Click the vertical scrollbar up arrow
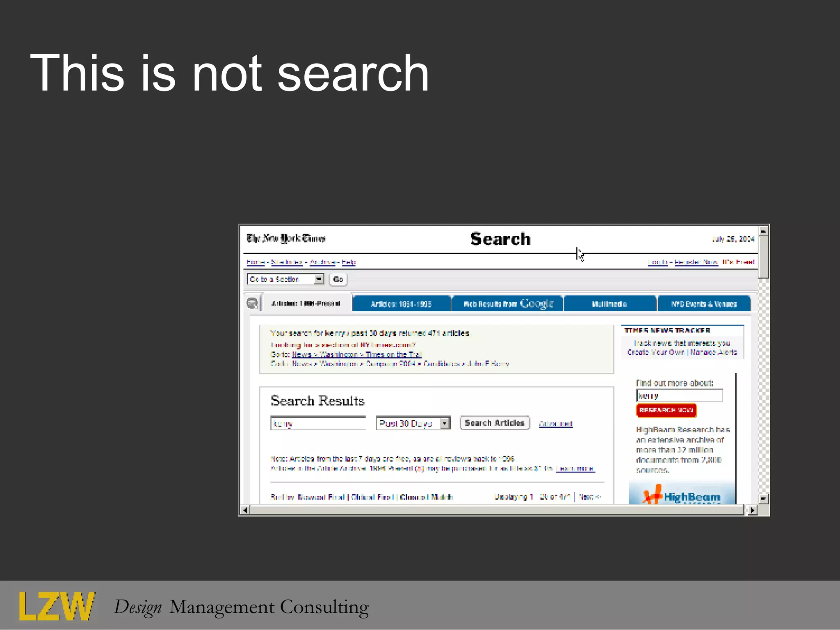Screen dimensions: 840x630 tap(763, 231)
